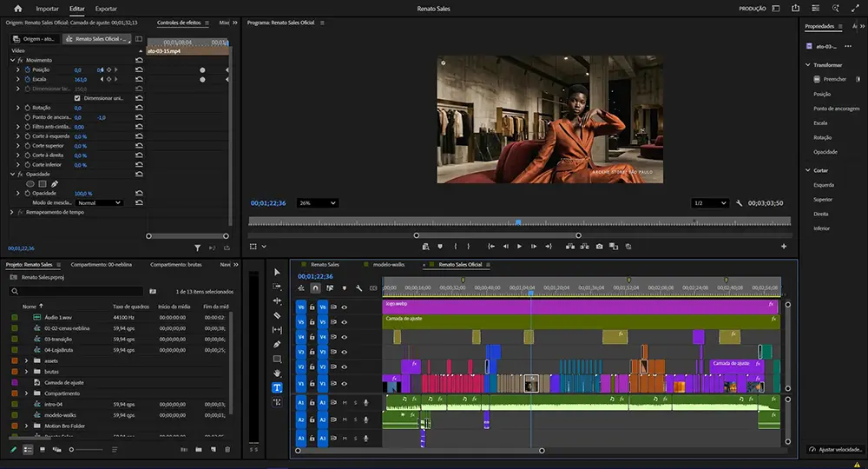Toggle timeline snapping magnet icon
This screenshot has width=868, height=469.
point(315,288)
